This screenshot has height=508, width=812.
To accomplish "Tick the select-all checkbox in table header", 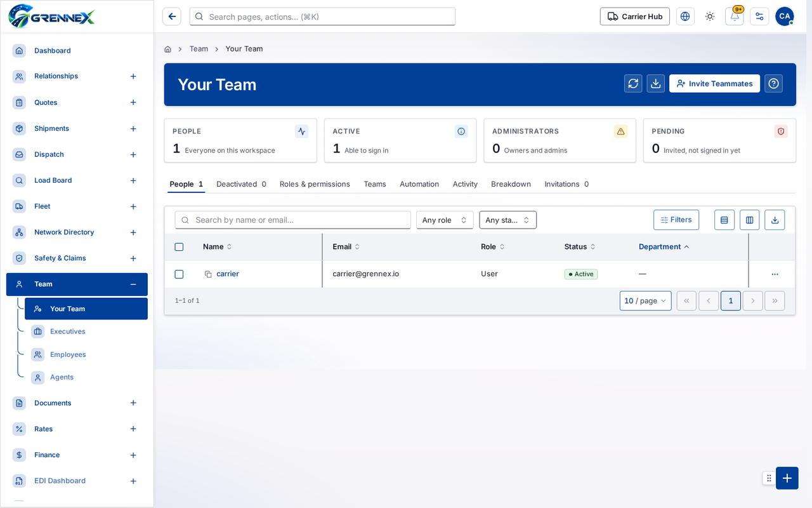I will (179, 246).
